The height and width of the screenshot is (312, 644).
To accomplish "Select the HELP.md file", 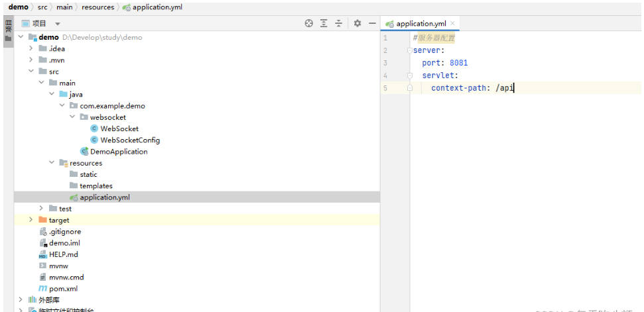I will coord(63,254).
